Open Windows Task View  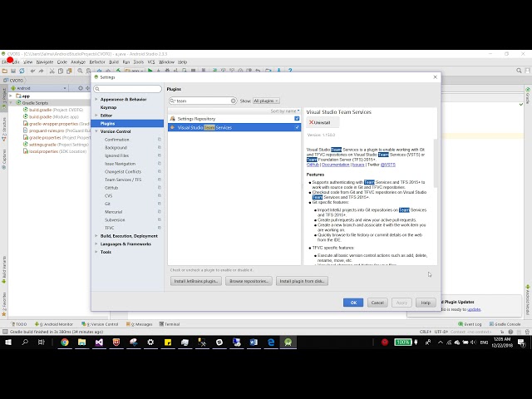[x=42, y=342]
